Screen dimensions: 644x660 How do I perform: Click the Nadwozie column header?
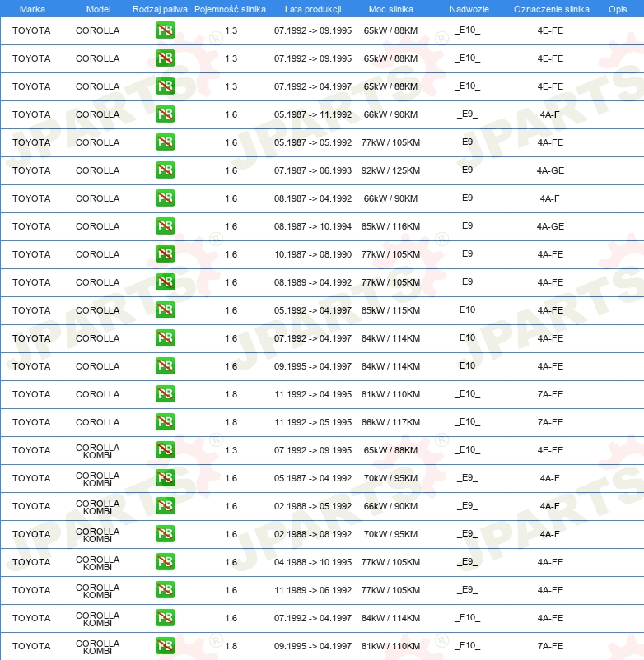point(469,9)
